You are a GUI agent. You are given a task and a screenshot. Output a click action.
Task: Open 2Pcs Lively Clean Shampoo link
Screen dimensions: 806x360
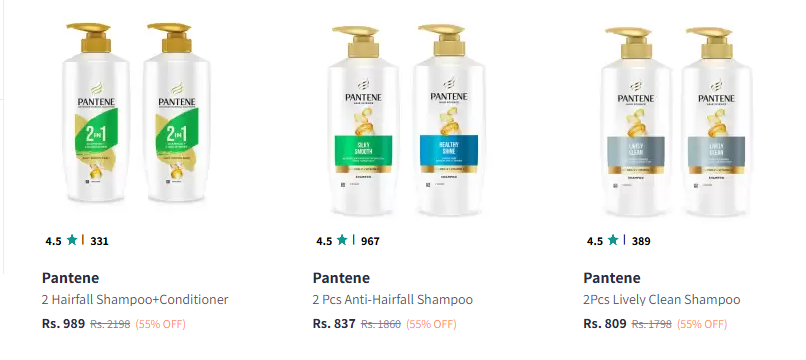coord(662,299)
